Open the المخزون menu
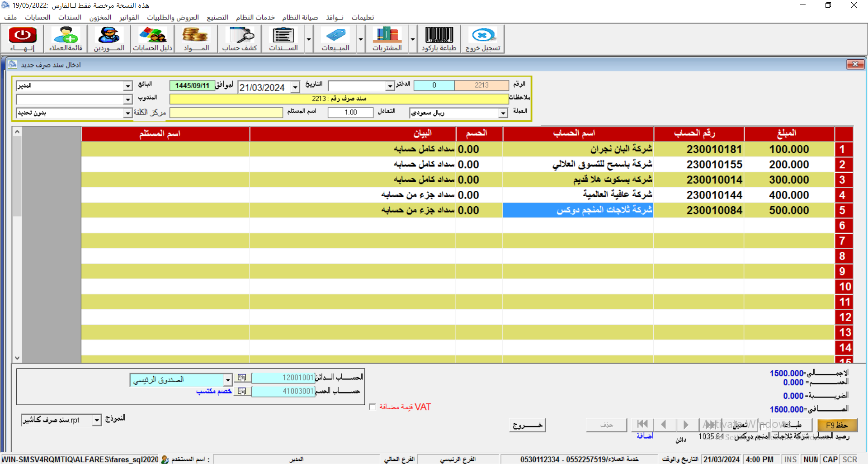The width and height of the screenshot is (868, 464). pos(100,17)
